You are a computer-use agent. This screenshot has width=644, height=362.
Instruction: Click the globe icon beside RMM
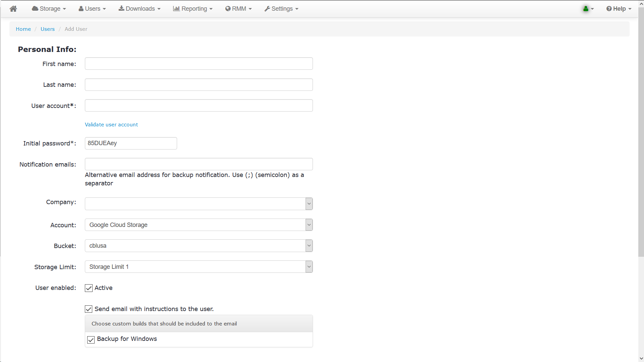228,9
